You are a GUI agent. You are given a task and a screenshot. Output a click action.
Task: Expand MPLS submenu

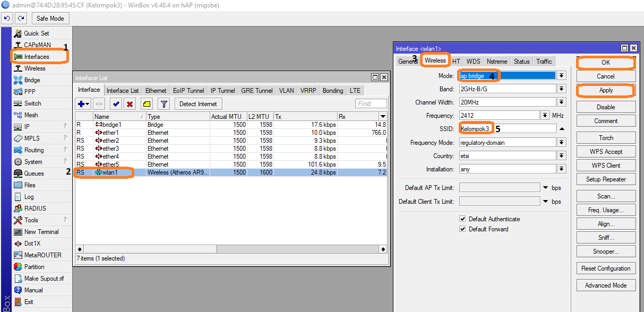pyautogui.click(x=66, y=138)
